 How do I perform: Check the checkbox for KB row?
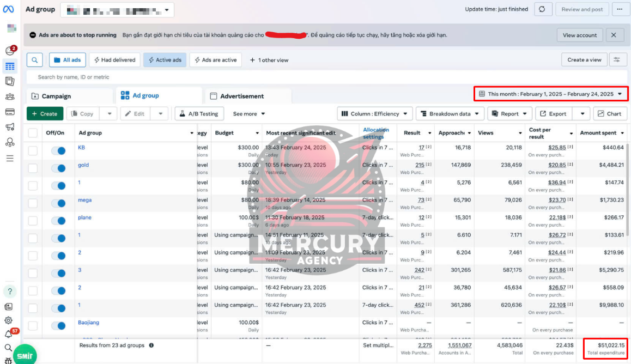pos(33,151)
